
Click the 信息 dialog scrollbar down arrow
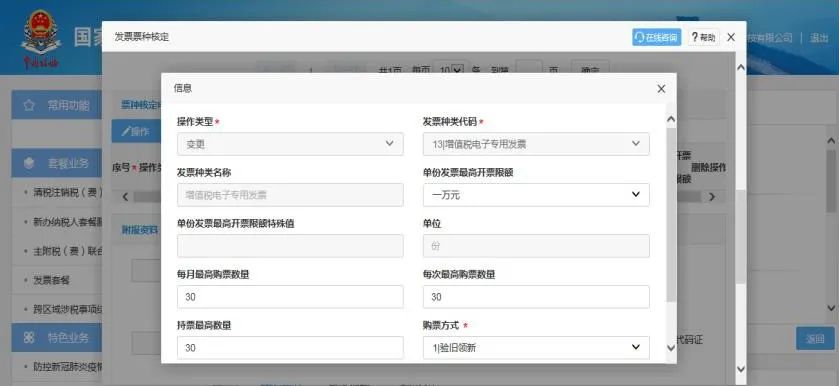point(671,348)
